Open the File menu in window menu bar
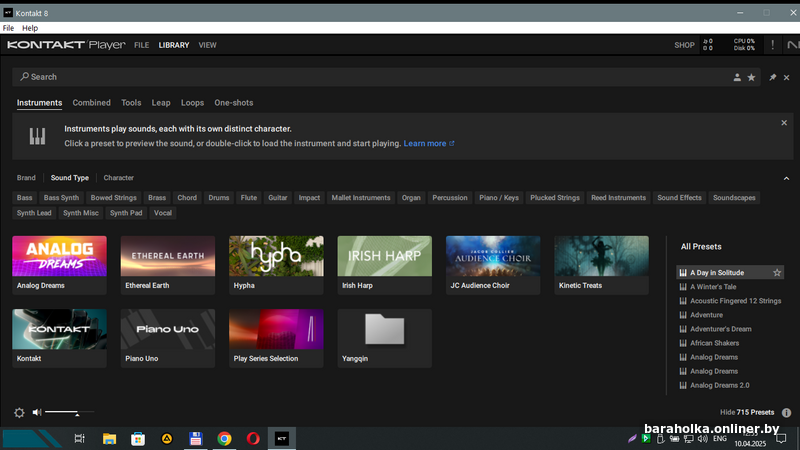Image resolution: width=800 pixels, height=450 pixels. tap(8, 28)
